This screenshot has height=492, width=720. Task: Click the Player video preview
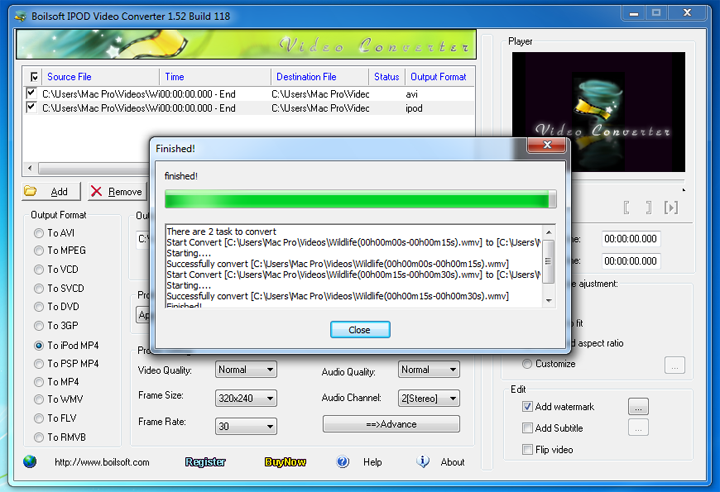[599, 112]
